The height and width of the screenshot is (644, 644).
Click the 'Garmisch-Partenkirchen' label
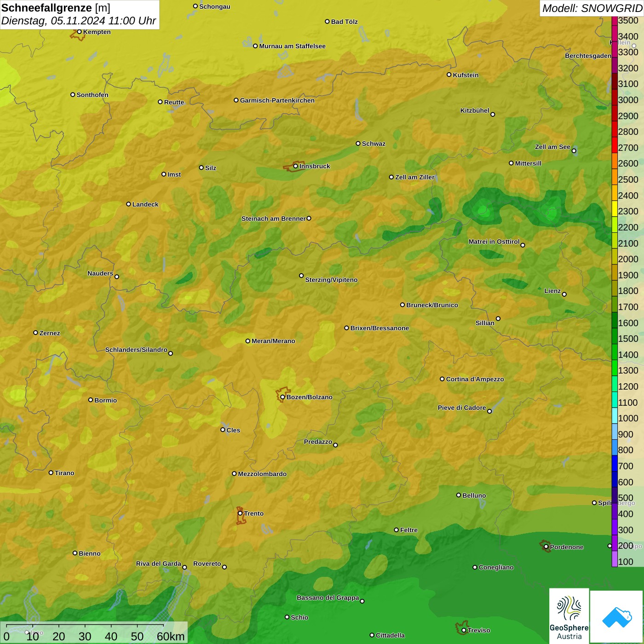pos(277,100)
